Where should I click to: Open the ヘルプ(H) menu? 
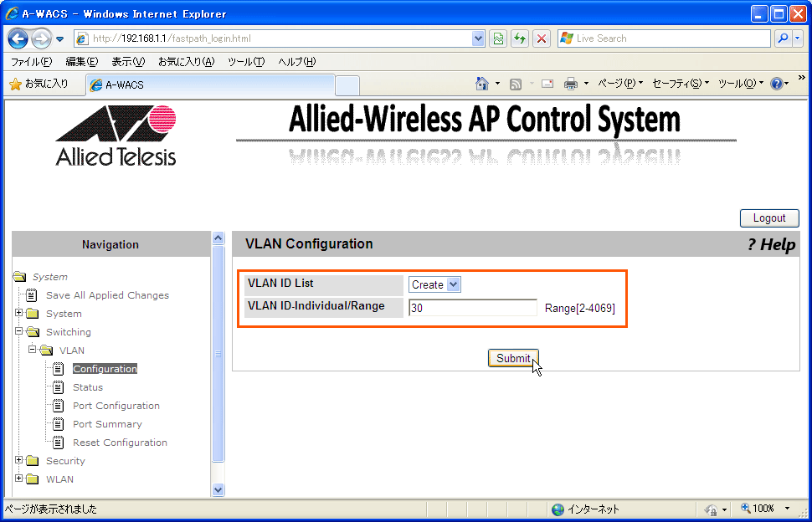pos(296,62)
